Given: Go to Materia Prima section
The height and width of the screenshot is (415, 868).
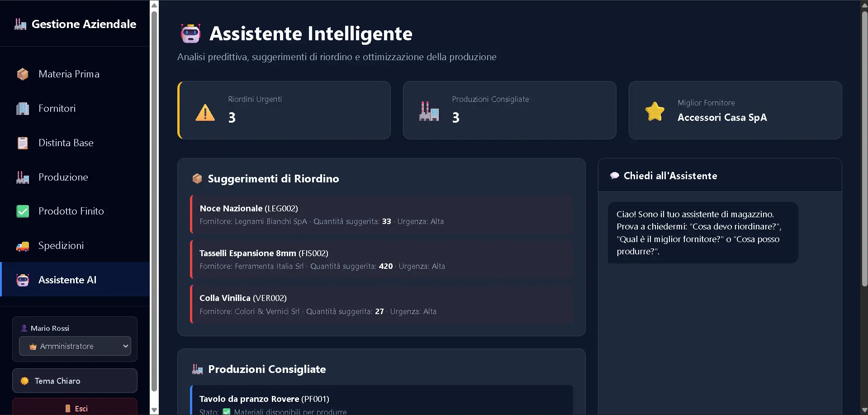Looking at the screenshot, I should [75, 74].
